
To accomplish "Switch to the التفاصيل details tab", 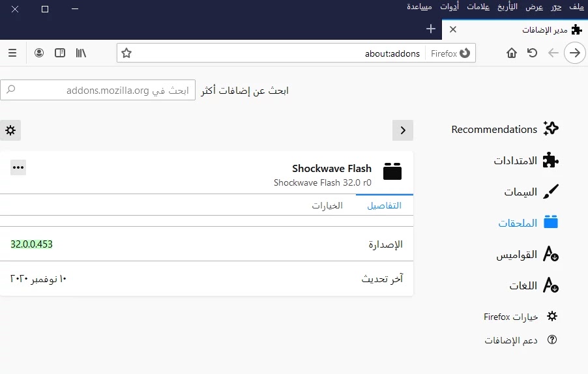I will tap(385, 205).
